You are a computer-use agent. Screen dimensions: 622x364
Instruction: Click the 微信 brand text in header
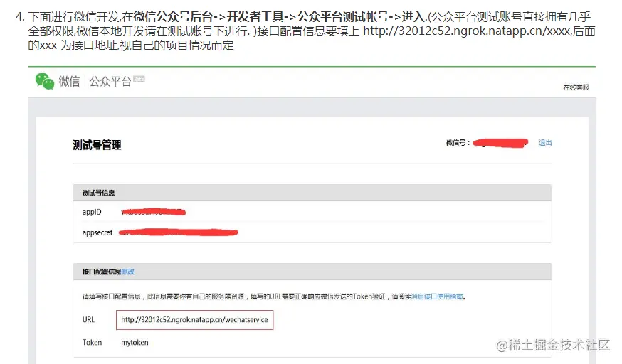pos(69,81)
